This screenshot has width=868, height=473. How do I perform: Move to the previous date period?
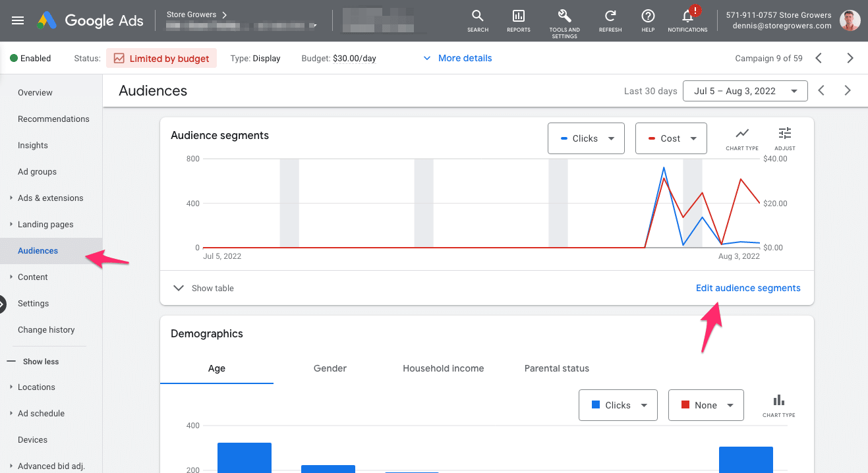click(821, 91)
